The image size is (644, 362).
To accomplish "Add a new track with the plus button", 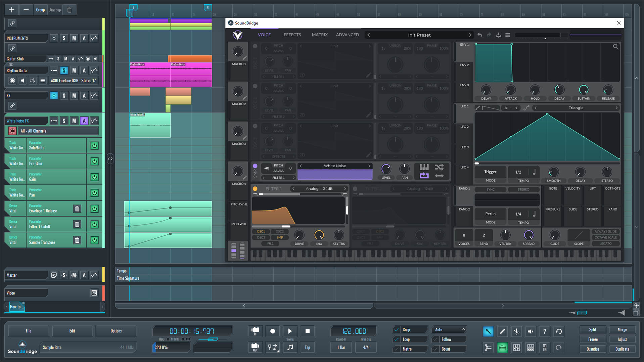I will coord(12,10).
